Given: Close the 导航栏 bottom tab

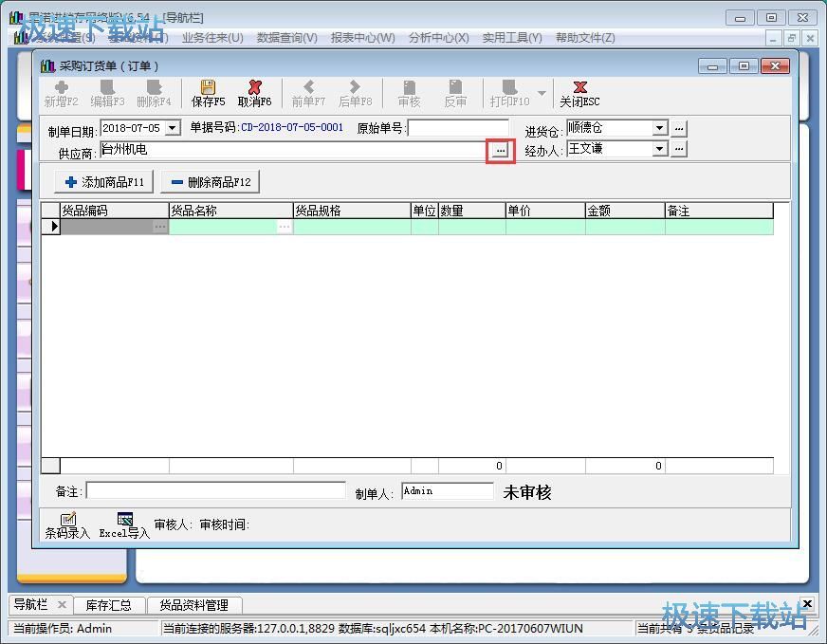Looking at the screenshot, I should coord(62,604).
